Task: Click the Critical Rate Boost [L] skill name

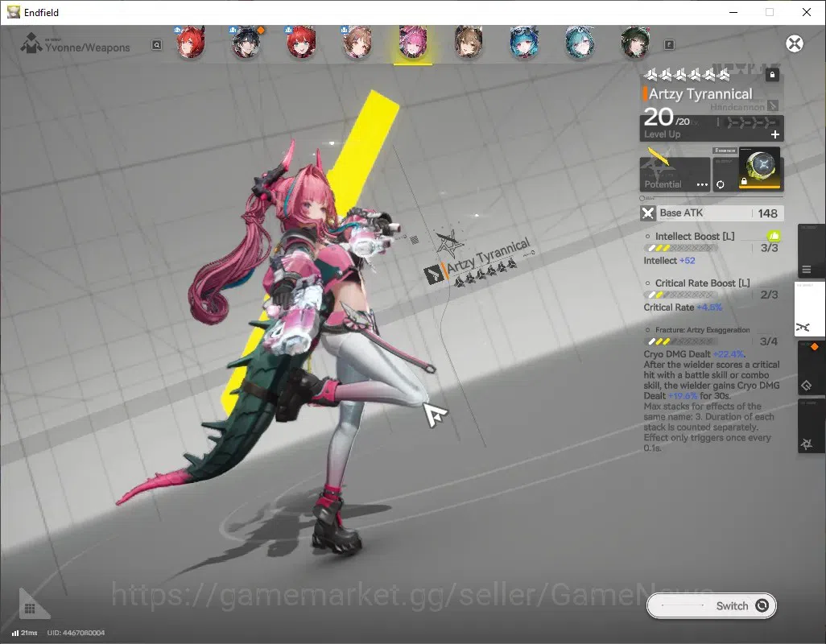Action: pyautogui.click(x=702, y=283)
